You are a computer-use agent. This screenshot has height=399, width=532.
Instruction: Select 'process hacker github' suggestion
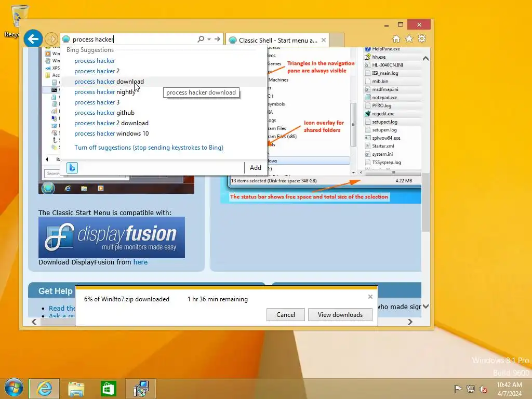click(x=104, y=113)
